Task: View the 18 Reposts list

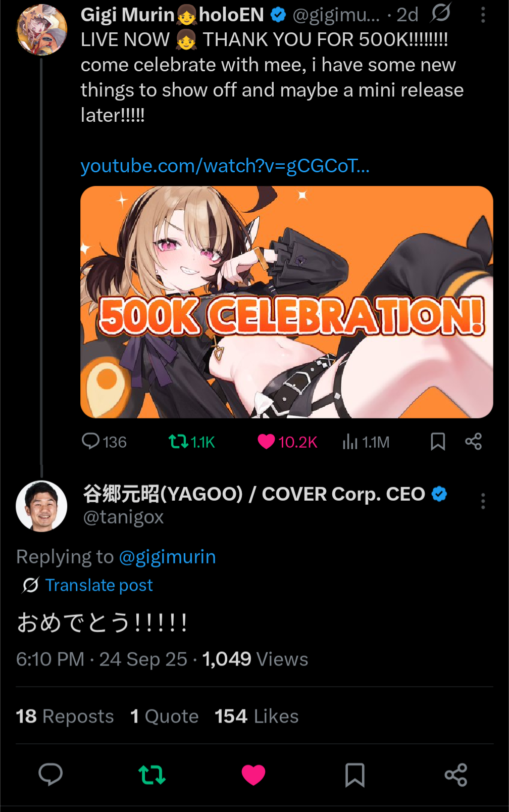Action: click(x=65, y=716)
